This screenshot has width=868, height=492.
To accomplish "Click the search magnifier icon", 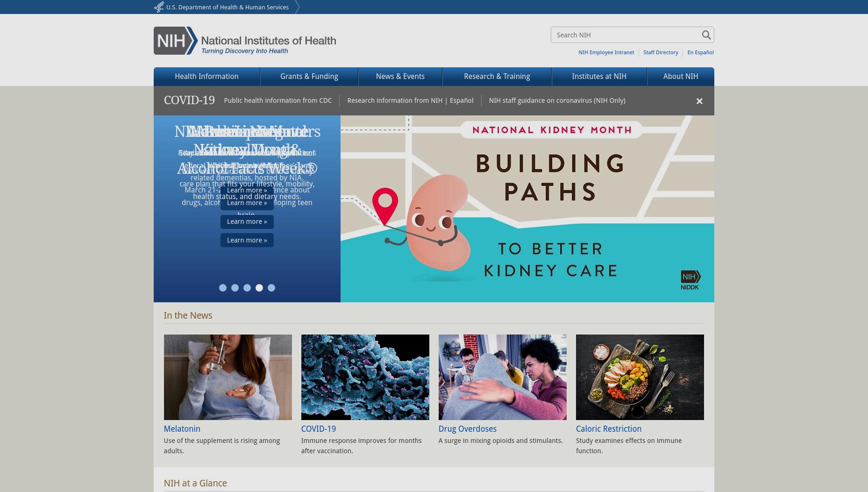I will click(706, 35).
